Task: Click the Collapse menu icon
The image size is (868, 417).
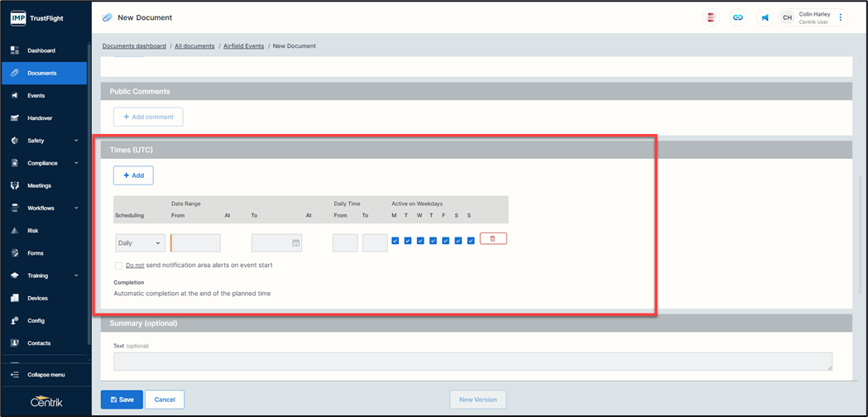Action: point(15,375)
